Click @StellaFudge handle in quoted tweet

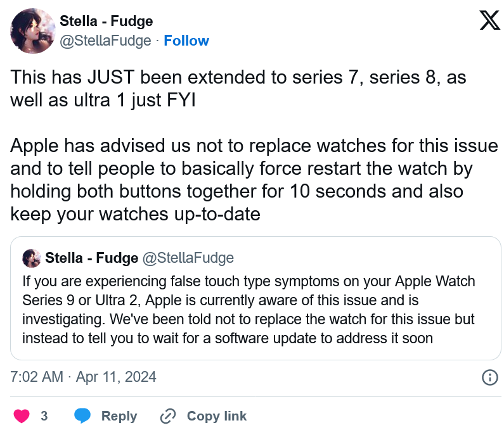click(x=188, y=258)
